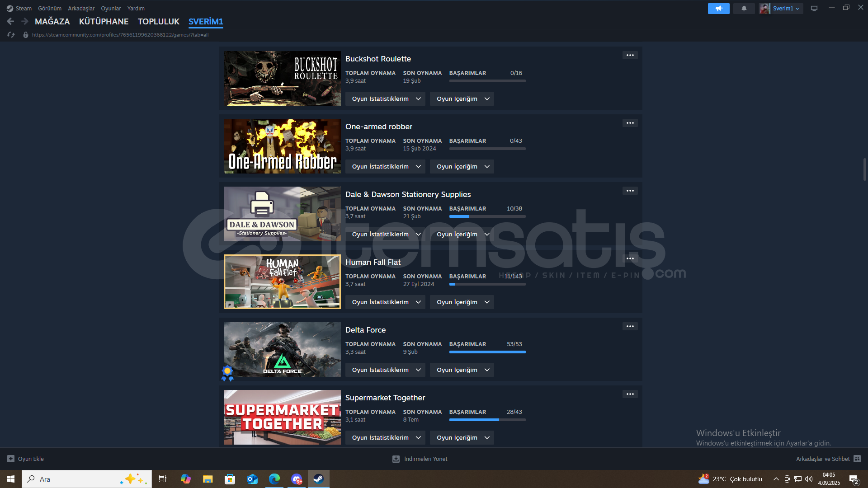Expand Oyun İstatistiklerim for Dale & Dawson
Screen dimensions: 868x488
pos(385,234)
